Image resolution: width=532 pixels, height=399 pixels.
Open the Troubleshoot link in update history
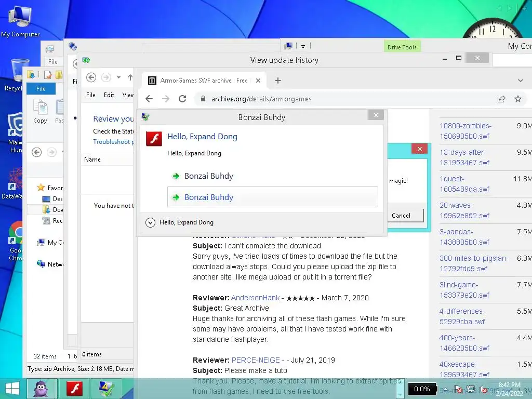pyautogui.click(x=113, y=141)
